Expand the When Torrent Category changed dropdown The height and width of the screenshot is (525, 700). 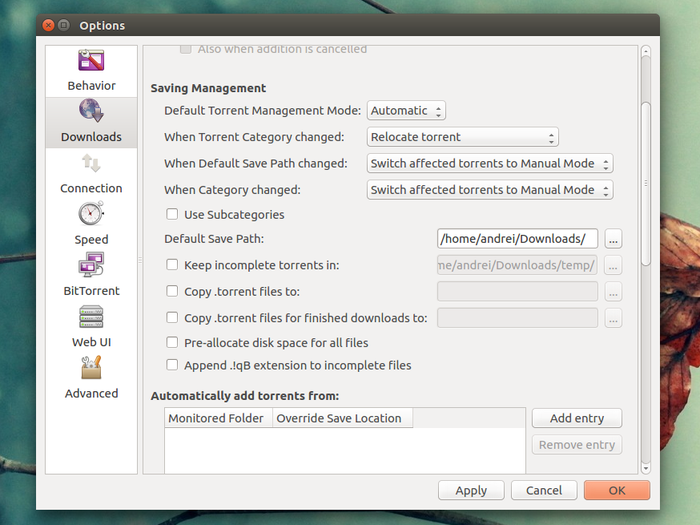[x=462, y=137]
